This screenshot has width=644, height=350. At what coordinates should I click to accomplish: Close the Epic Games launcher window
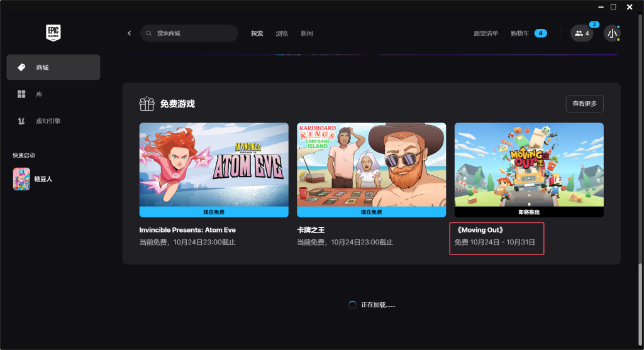point(630,7)
